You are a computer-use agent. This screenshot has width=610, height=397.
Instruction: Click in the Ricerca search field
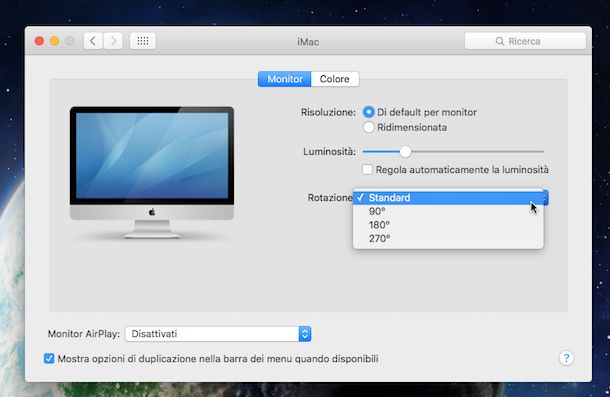click(x=525, y=41)
